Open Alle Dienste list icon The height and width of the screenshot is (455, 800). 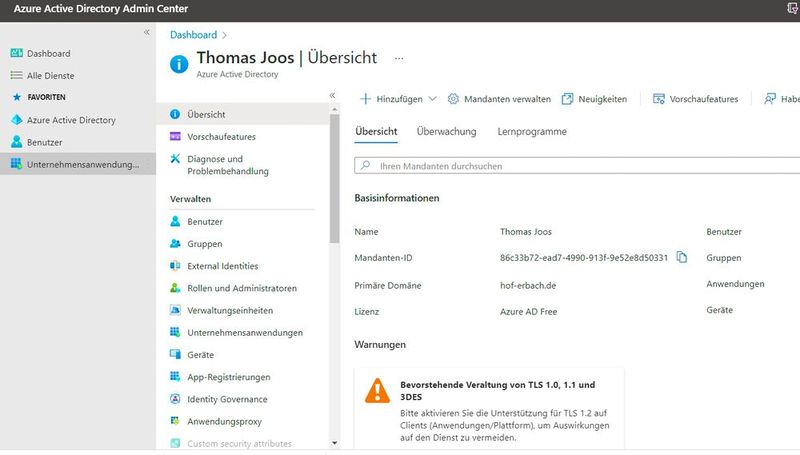pyautogui.click(x=16, y=75)
